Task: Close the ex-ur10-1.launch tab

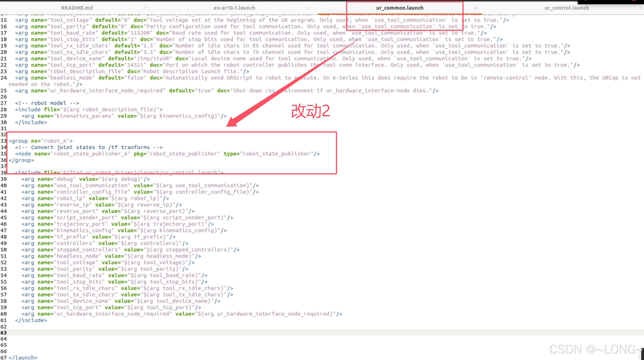Action: click(307, 8)
